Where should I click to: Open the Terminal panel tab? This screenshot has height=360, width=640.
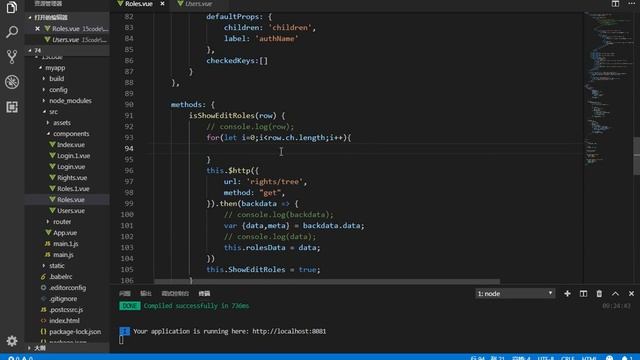204,293
